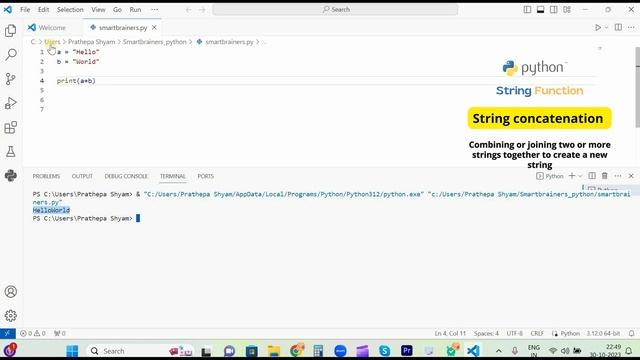Switch to the Output panel tab

pyautogui.click(x=82, y=176)
